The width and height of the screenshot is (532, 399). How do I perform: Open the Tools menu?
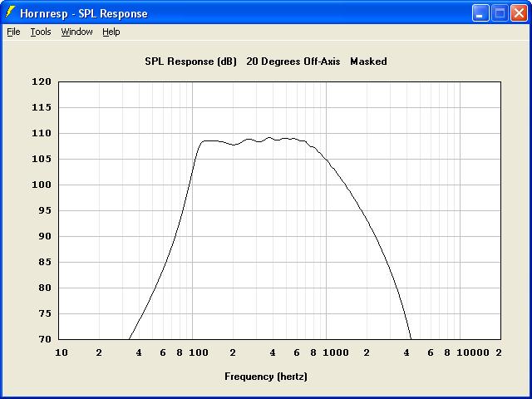[x=41, y=32]
